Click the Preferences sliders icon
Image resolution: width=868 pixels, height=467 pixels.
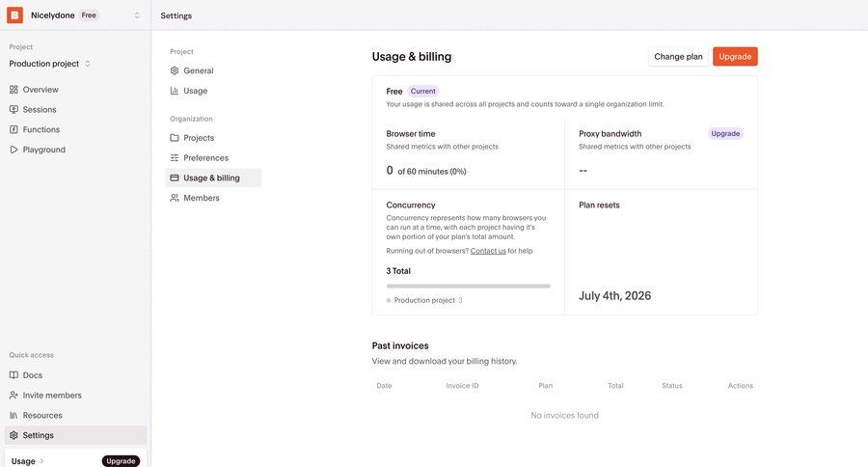click(175, 157)
